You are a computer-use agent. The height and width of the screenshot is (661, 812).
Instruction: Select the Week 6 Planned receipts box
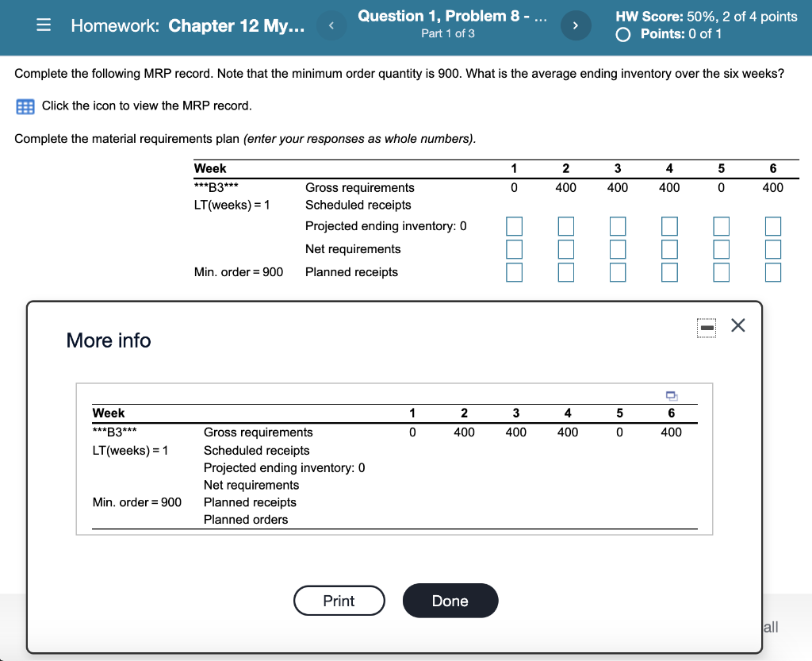(772, 271)
